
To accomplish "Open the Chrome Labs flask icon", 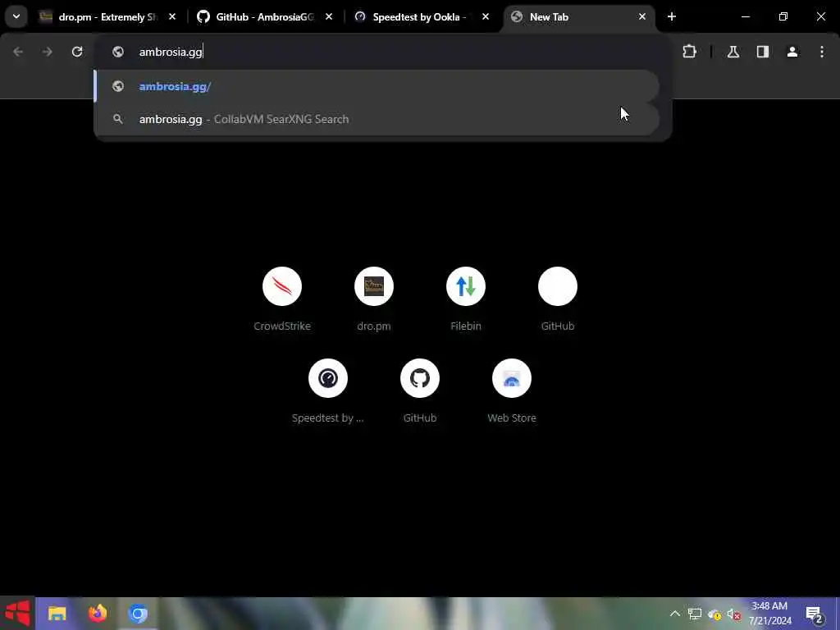I will (x=733, y=52).
